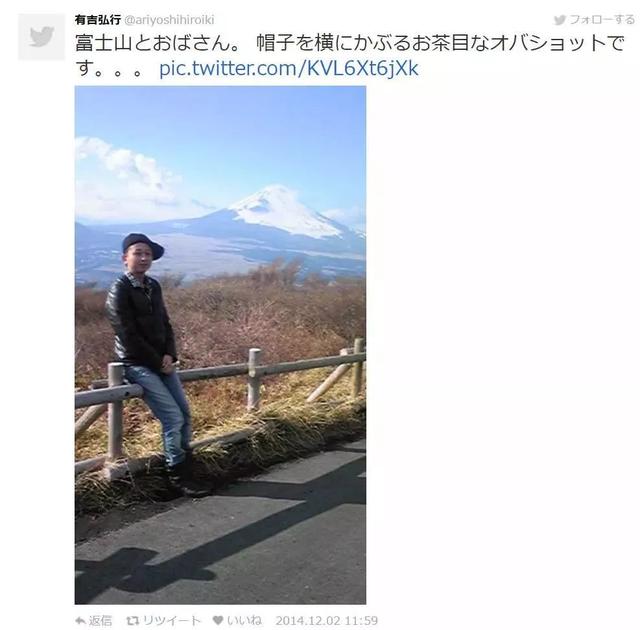Click the second text line starting with す

pos(247,69)
